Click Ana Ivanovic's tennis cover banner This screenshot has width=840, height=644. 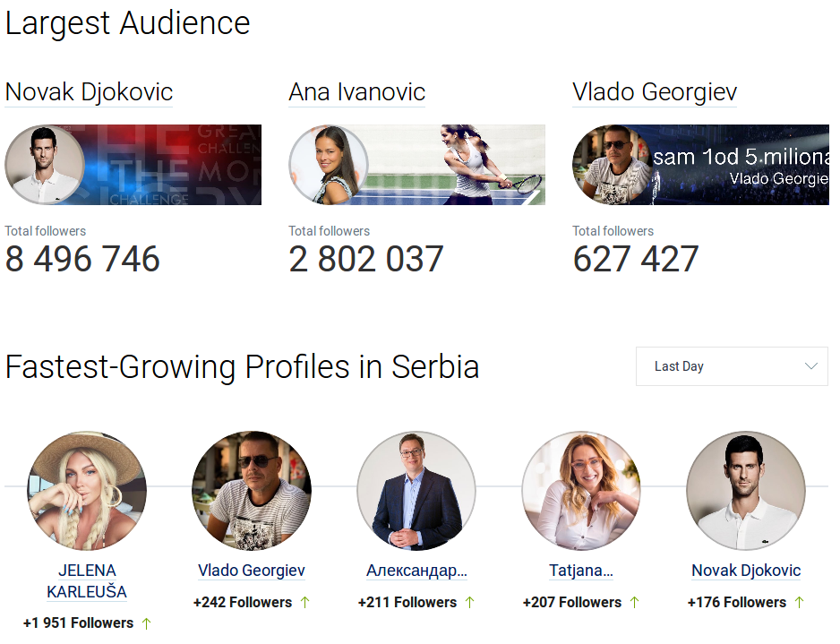[466, 165]
